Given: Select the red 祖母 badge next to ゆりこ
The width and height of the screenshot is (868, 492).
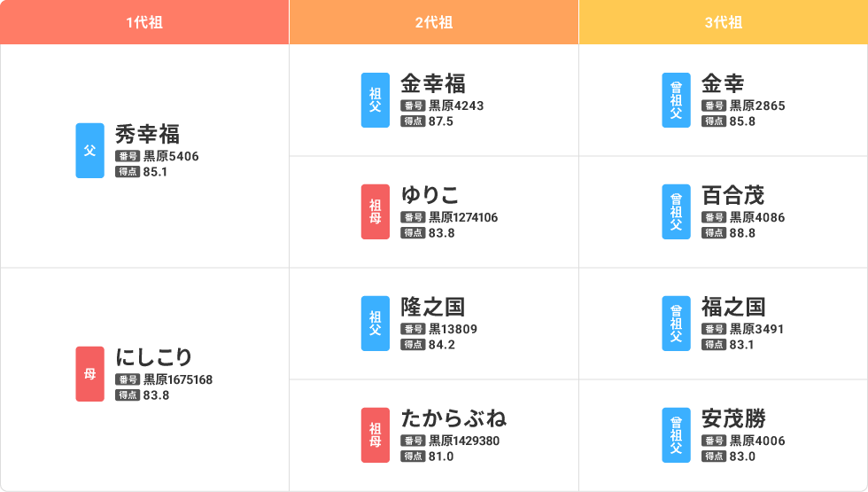Looking at the screenshot, I should click(376, 212).
